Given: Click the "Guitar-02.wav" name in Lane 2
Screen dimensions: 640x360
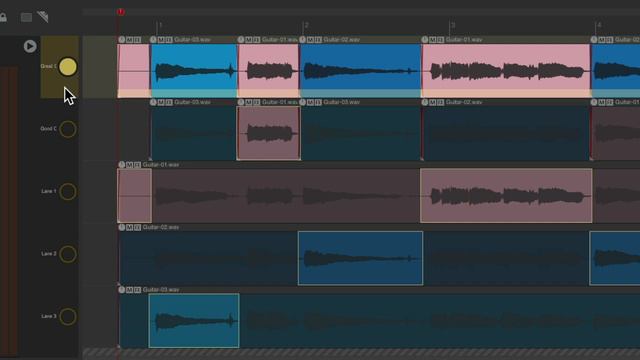Looking at the screenshot, I should [161, 227].
